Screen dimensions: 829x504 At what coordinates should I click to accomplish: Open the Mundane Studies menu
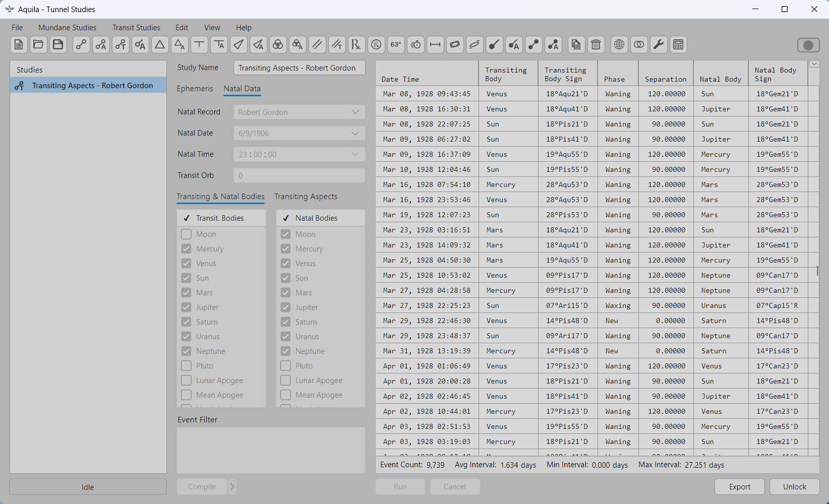click(x=67, y=28)
